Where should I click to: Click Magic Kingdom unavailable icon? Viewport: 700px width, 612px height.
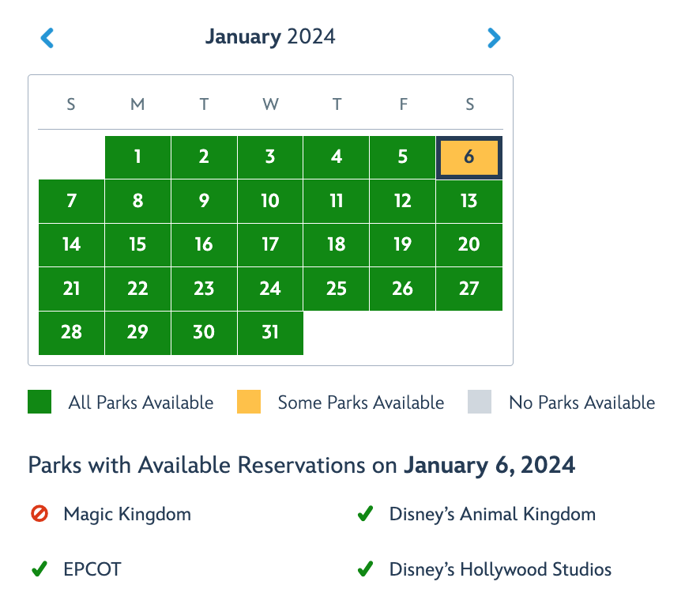(x=39, y=515)
